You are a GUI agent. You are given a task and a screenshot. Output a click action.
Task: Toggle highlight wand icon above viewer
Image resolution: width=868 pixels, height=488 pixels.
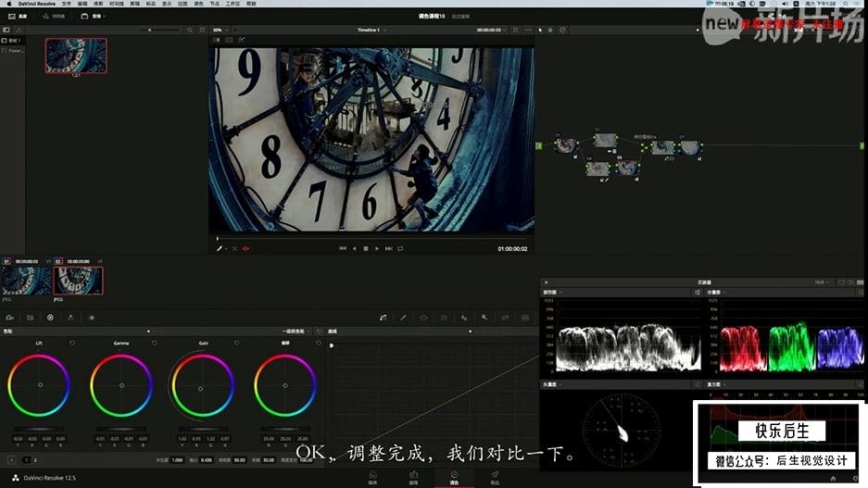point(242,40)
